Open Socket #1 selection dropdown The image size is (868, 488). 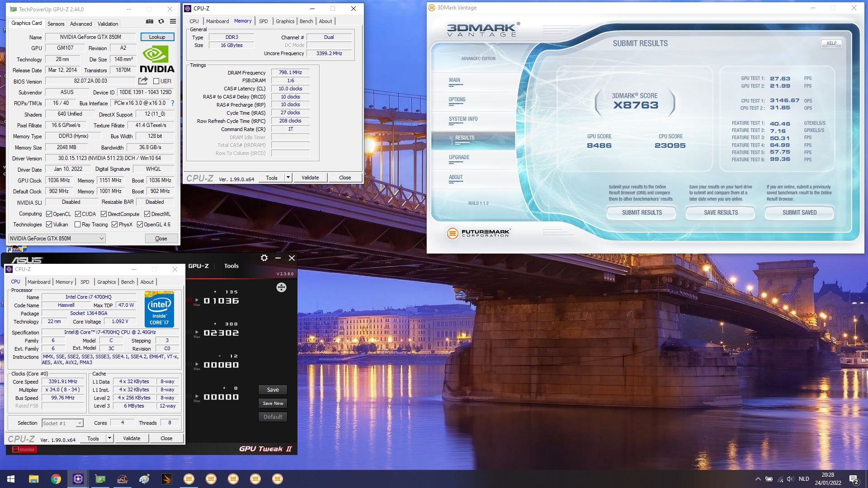tap(62, 423)
